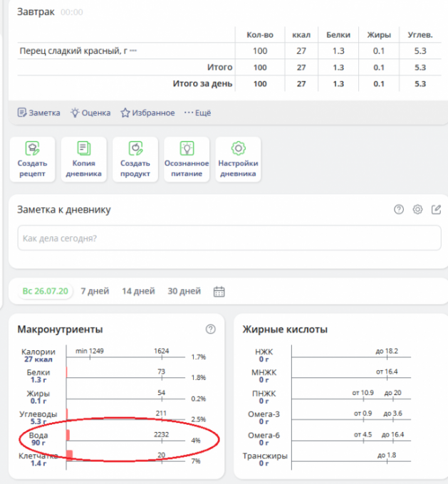Expand the Ещё more options menu
Viewport: 448px width, 484px height.
pos(197,112)
